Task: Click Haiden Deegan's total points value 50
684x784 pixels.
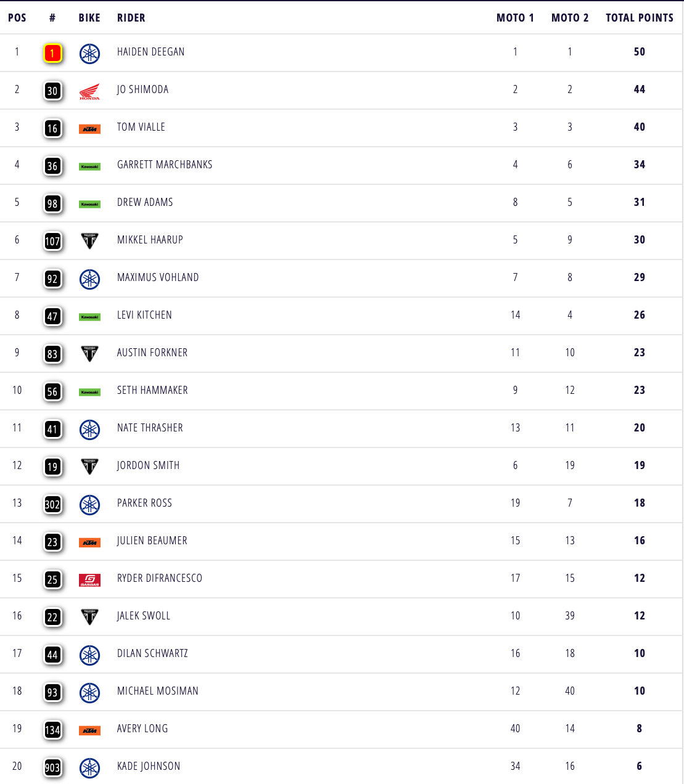Action: click(639, 52)
